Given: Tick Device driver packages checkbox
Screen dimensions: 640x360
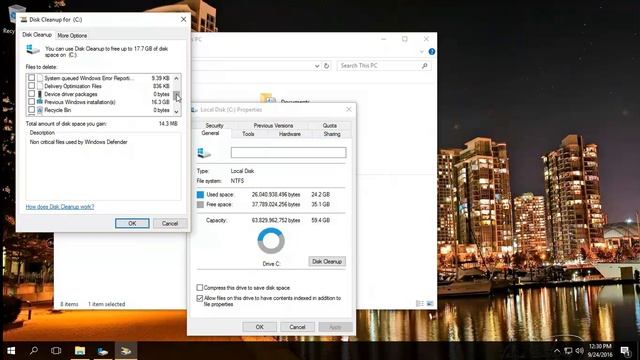Looking at the screenshot, I should click(x=31, y=94).
